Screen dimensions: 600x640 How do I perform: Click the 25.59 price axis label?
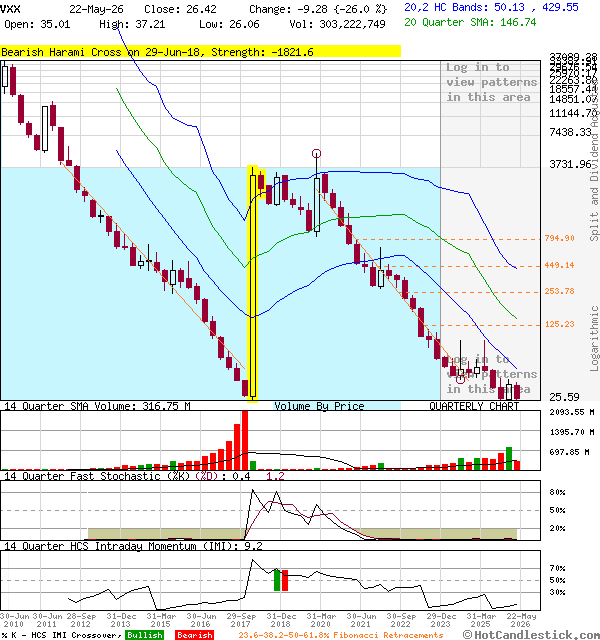(x=564, y=397)
